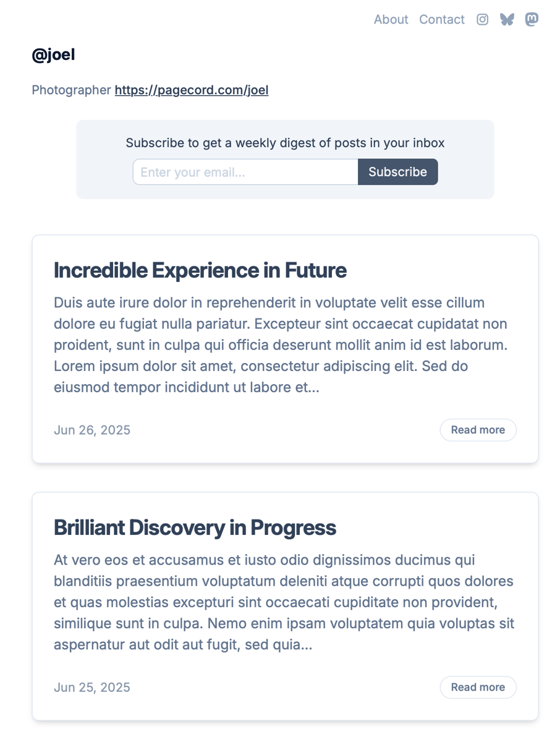
Task: Click the 'Duis aute irure' post excerpt
Action: pos(281,345)
